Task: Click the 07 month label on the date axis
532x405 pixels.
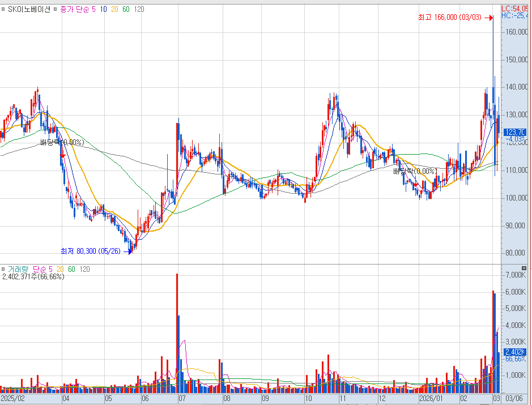Action: click(x=182, y=399)
